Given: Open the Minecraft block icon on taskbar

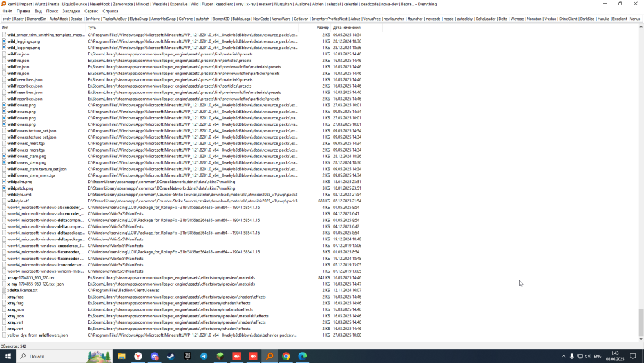Looking at the screenshot, I should 220,356.
